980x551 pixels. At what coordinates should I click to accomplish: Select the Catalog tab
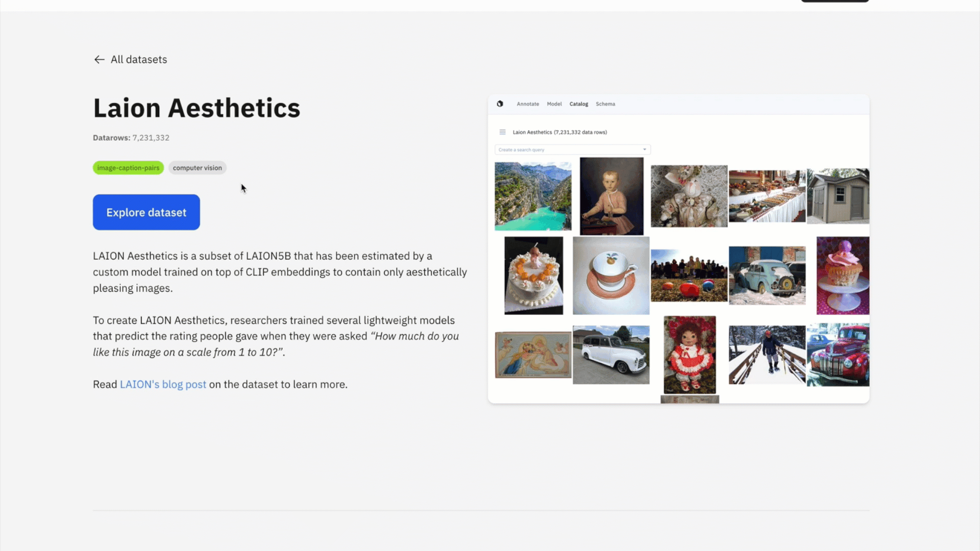tap(579, 104)
